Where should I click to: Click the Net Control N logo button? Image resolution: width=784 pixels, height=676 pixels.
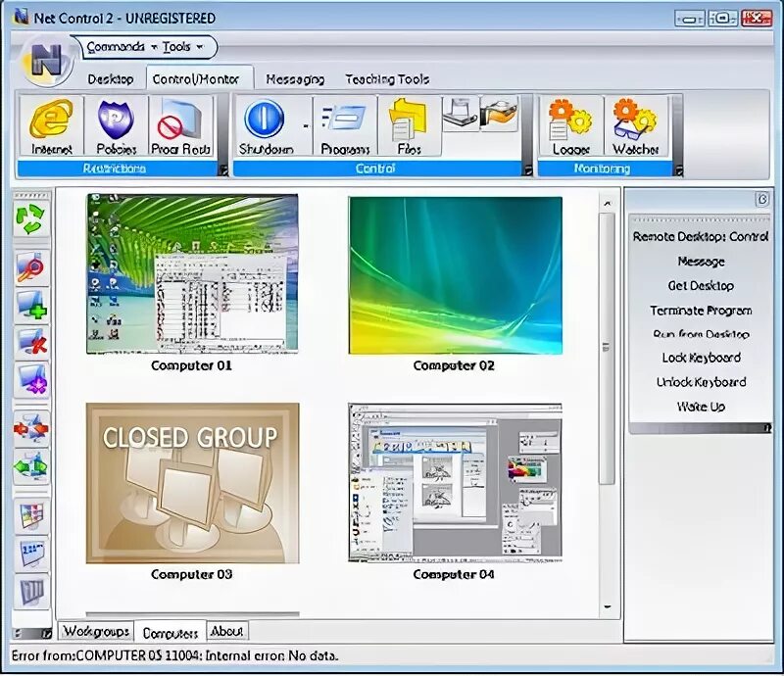click(46, 60)
